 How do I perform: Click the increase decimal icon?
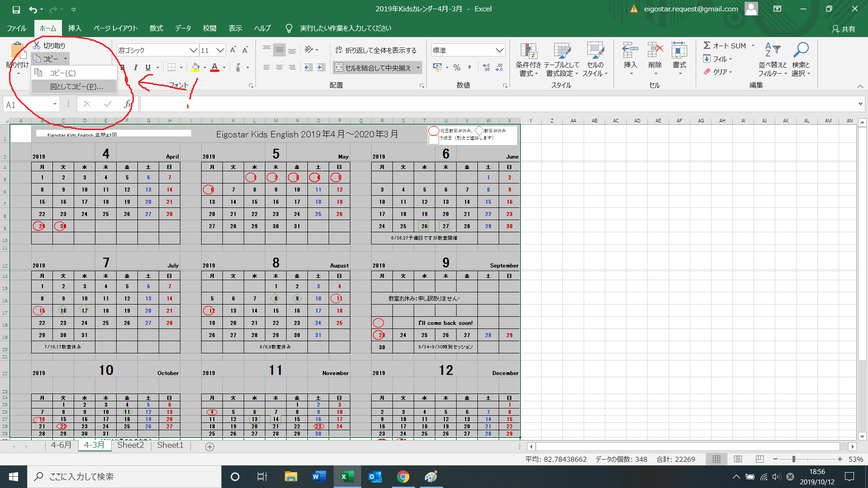[486, 67]
